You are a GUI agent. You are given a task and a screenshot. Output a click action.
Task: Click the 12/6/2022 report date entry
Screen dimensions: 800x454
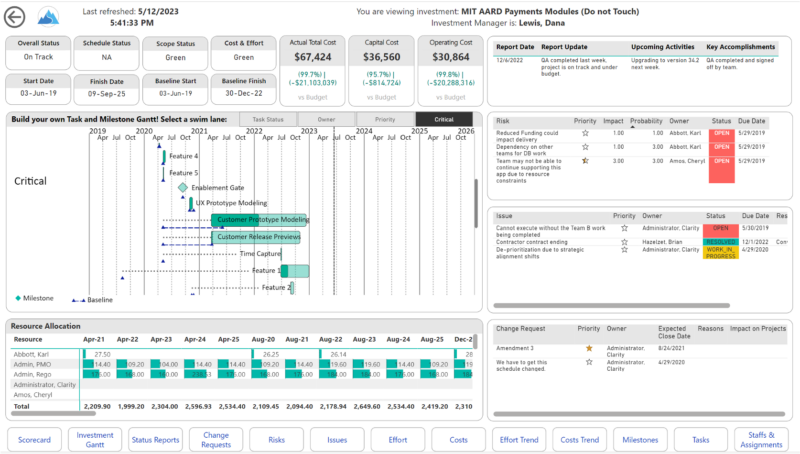pyautogui.click(x=510, y=60)
